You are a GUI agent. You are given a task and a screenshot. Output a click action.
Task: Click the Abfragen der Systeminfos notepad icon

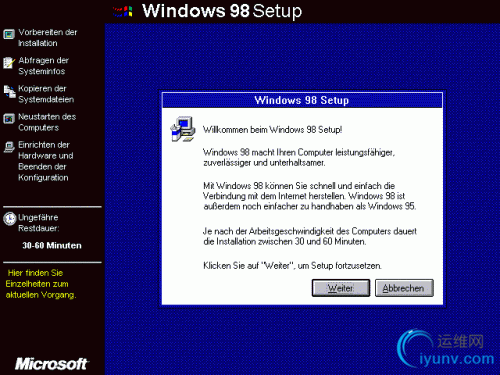[9, 63]
